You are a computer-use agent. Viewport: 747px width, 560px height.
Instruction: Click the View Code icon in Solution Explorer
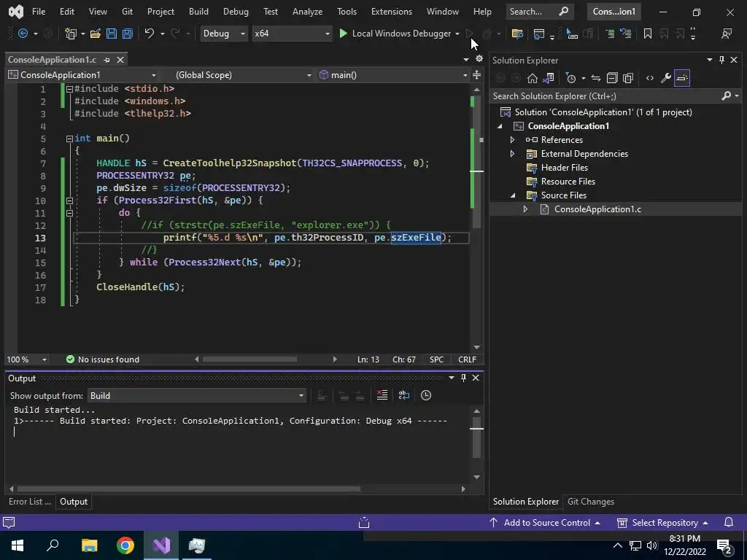650,78
